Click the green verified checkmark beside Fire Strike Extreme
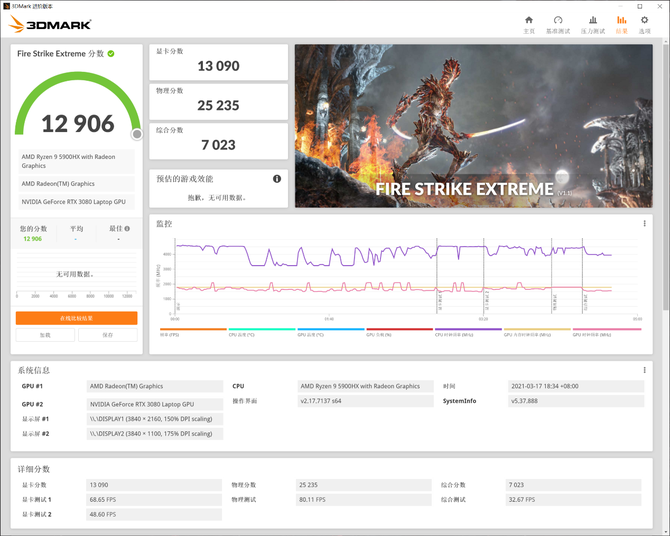The width and height of the screenshot is (670, 536). point(111,54)
